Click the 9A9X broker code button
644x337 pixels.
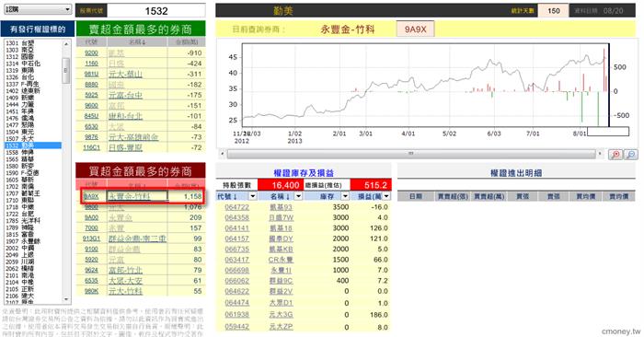pos(415,29)
